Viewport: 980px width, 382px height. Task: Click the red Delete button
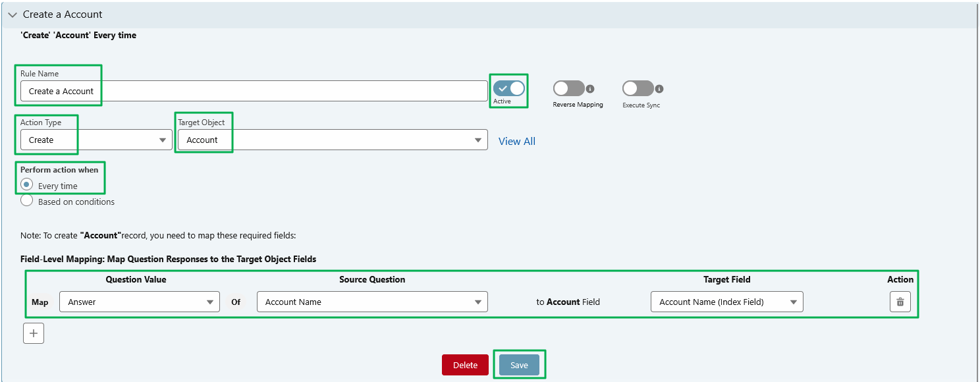(465, 365)
